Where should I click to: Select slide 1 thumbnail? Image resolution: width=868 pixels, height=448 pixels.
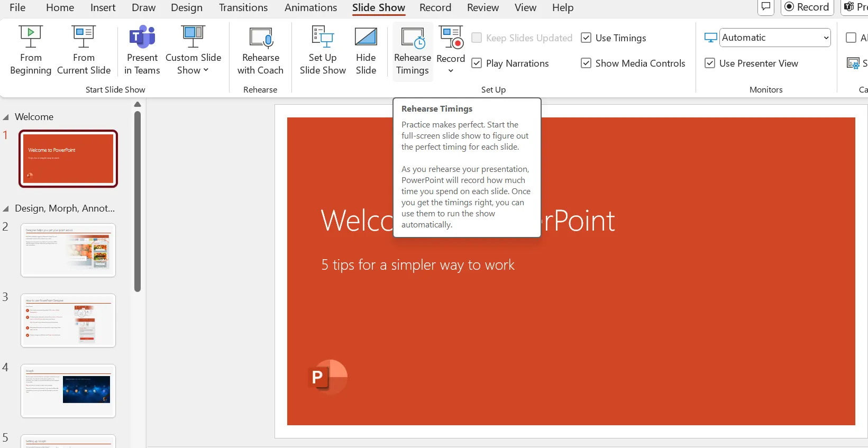[68, 159]
